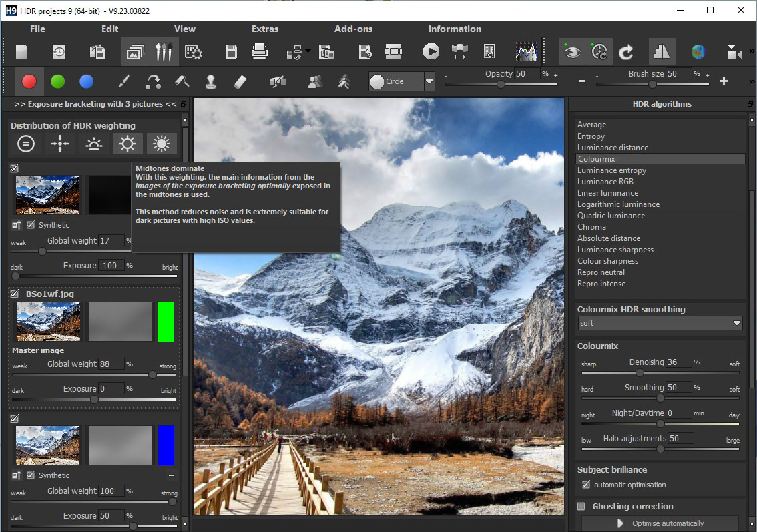Expand the Colourmix HDR smoothing dropdown
757x532 pixels.
(737, 323)
